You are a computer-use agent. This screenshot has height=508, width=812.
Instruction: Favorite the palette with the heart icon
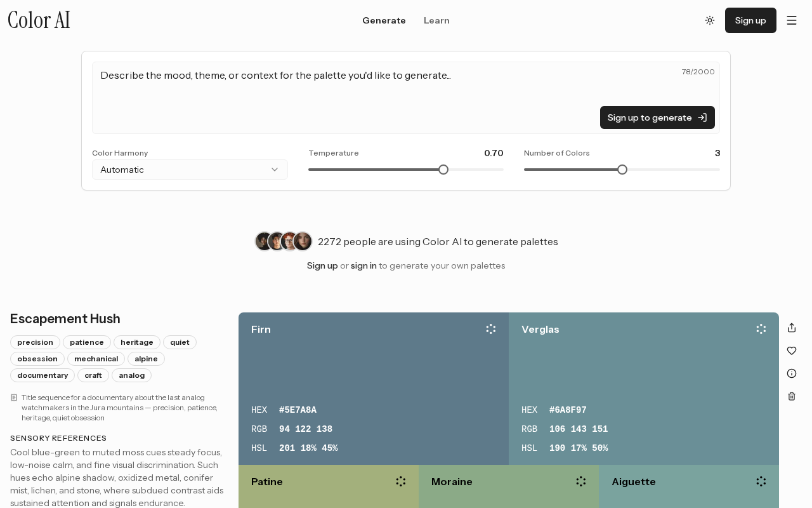pos(792,351)
